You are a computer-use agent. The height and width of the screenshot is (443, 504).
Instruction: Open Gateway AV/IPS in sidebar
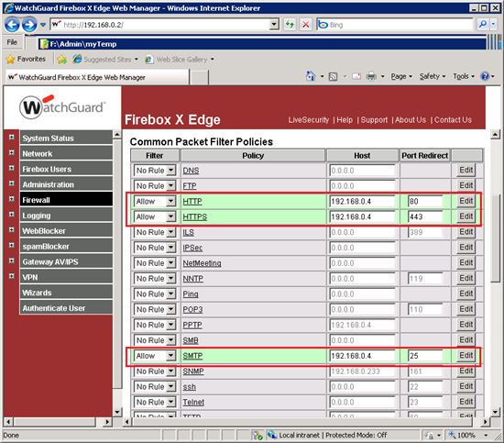(x=66, y=261)
